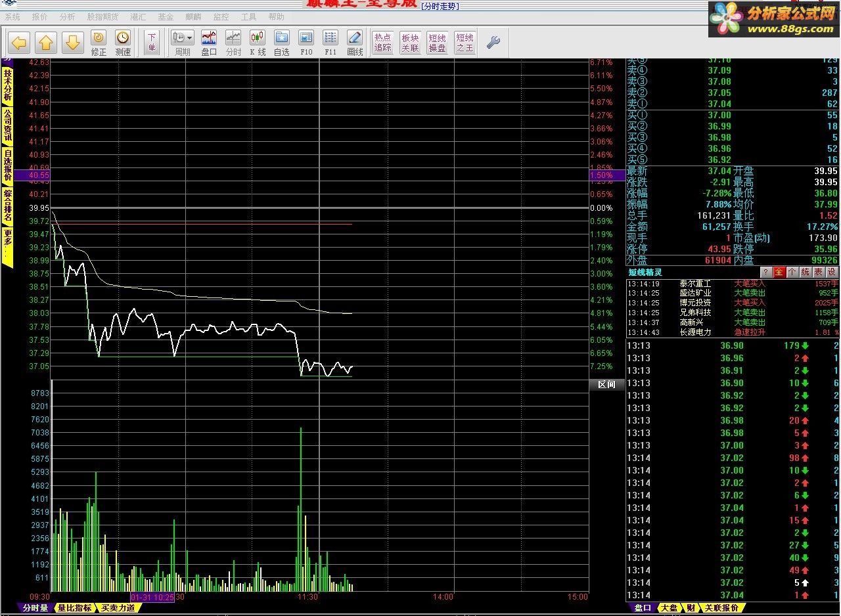Click the 换手 17.27% turnover value
841x616 pixels.
822,227
